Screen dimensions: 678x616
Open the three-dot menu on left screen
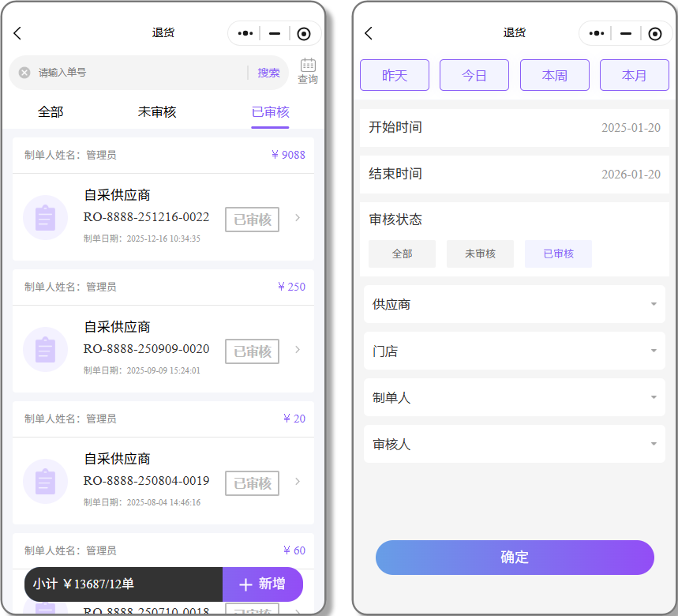coord(245,33)
